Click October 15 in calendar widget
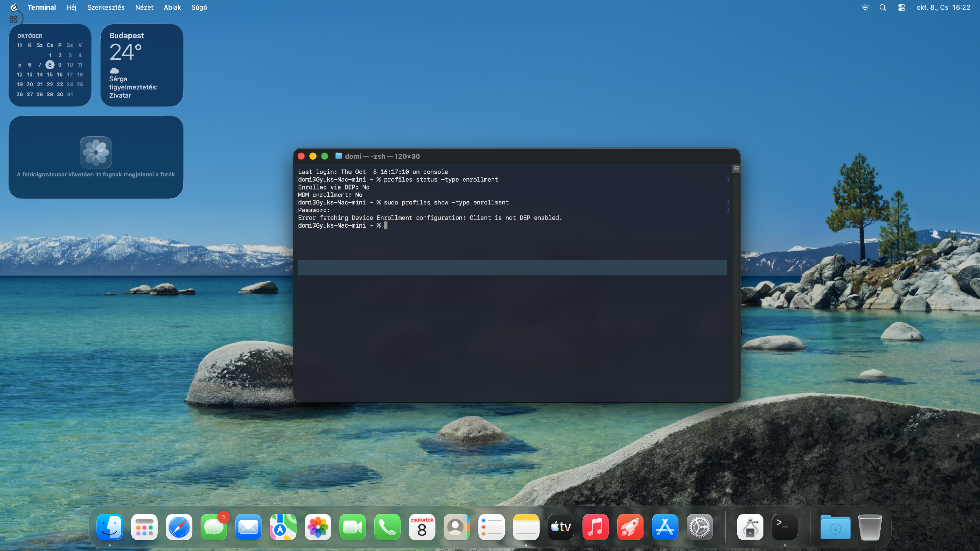The image size is (980, 551). (50, 74)
